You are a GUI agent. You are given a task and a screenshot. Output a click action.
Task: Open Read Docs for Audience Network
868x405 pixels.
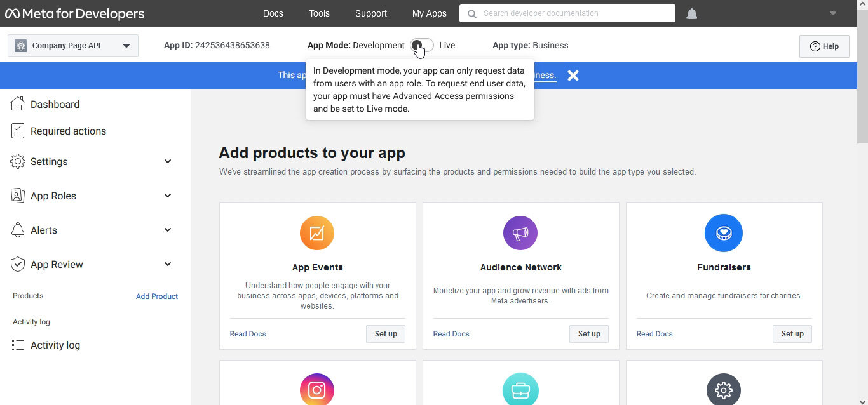point(451,334)
